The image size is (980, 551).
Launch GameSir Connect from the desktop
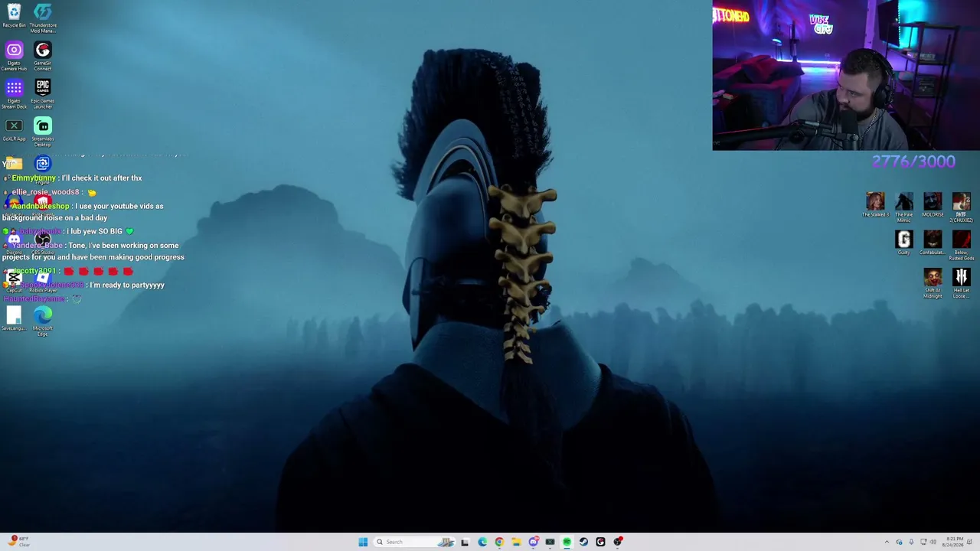pyautogui.click(x=43, y=56)
